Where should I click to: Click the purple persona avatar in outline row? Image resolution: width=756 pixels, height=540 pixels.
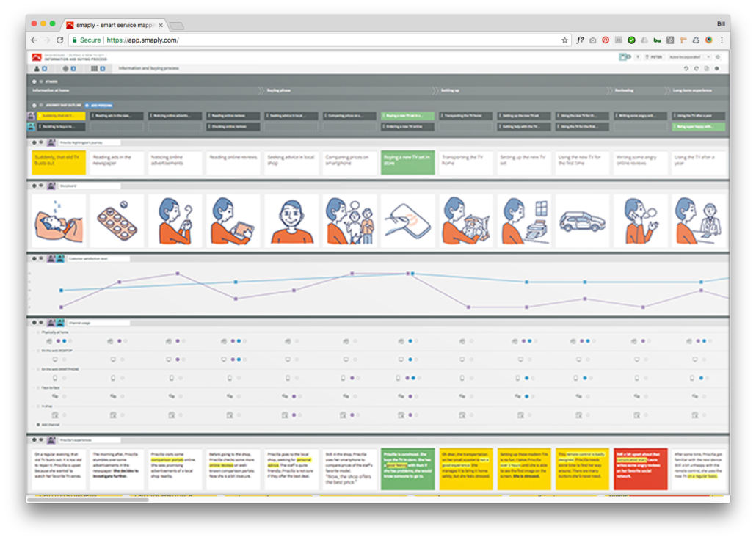click(x=32, y=116)
